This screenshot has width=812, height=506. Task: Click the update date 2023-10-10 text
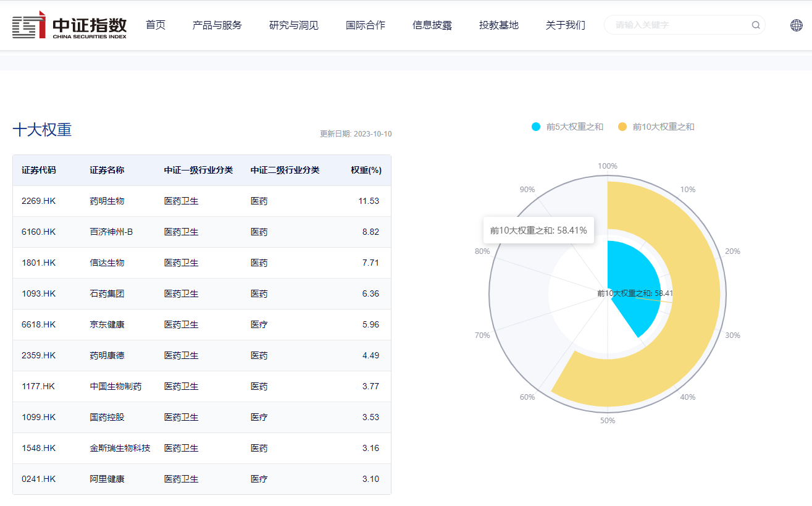coord(356,134)
